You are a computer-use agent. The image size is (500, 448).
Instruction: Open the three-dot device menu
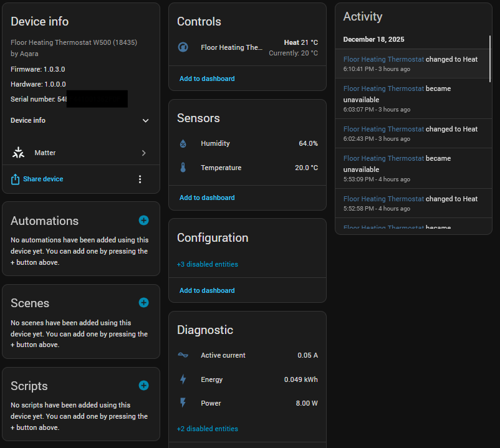140,179
